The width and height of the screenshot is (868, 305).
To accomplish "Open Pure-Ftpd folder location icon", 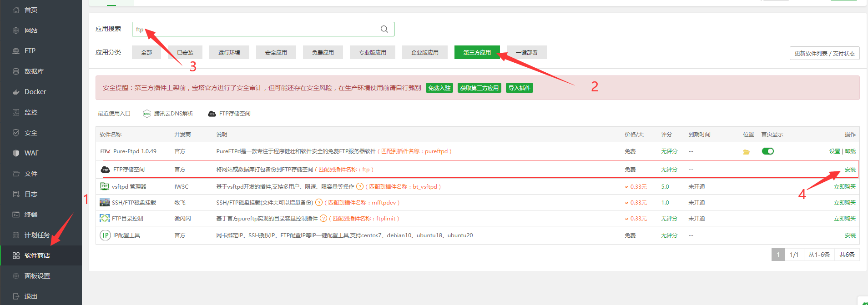I will 746,152.
